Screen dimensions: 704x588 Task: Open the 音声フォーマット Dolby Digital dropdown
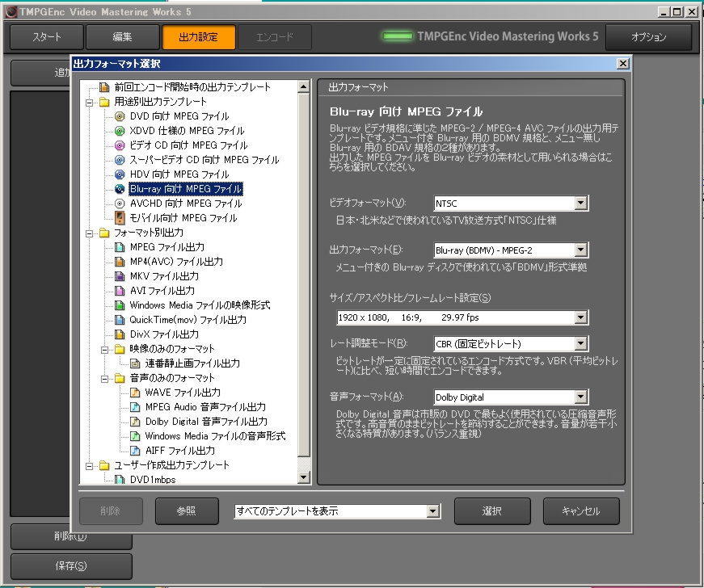(580, 397)
